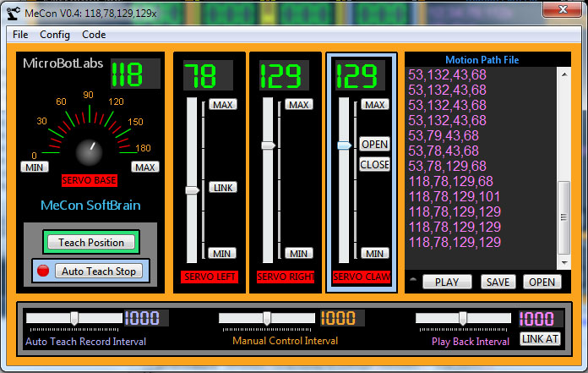Screen dimensions: 588x373
Task: Open the Config menu
Action: coord(55,35)
